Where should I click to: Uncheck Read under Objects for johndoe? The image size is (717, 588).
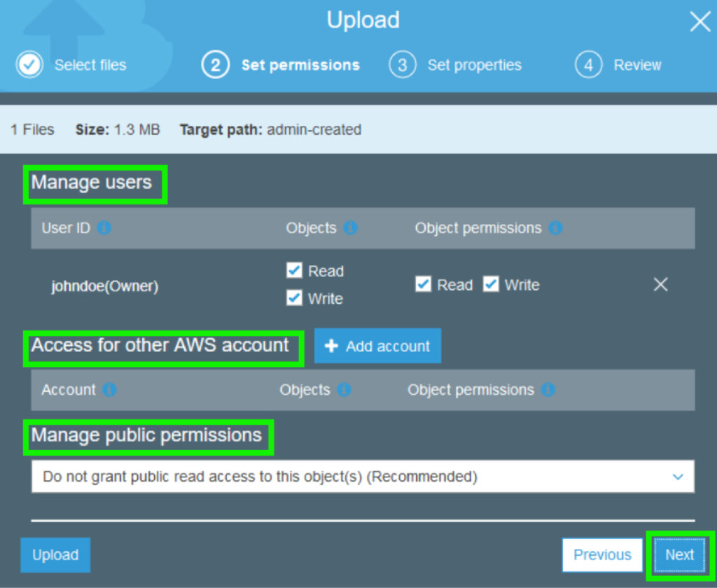coord(294,271)
